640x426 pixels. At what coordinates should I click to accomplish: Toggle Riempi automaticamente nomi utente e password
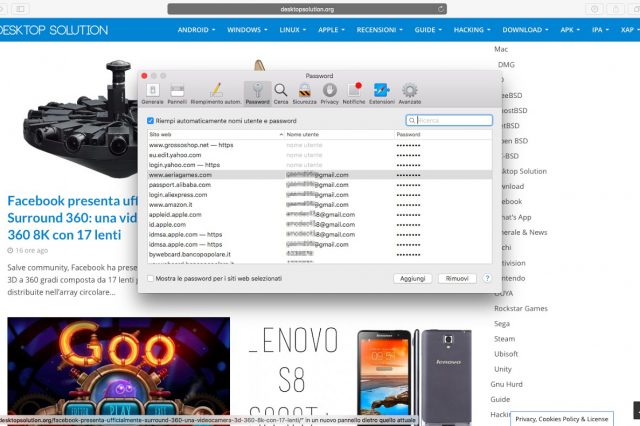coord(150,121)
